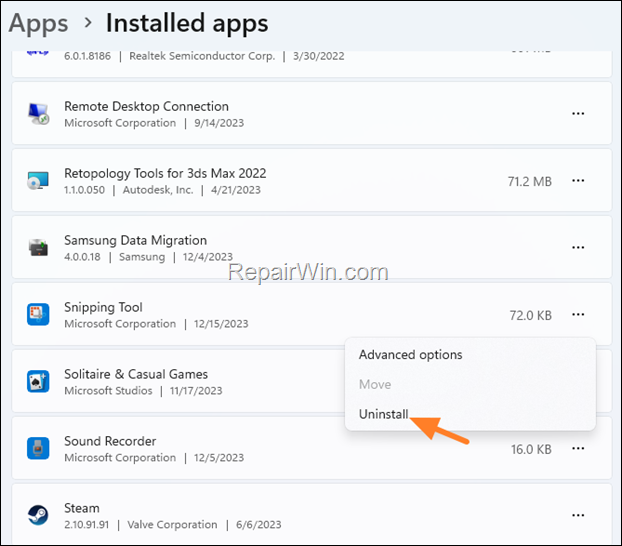Screen dimensions: 622x546
Task: Click the Steam app name
Action: [82, 508]
